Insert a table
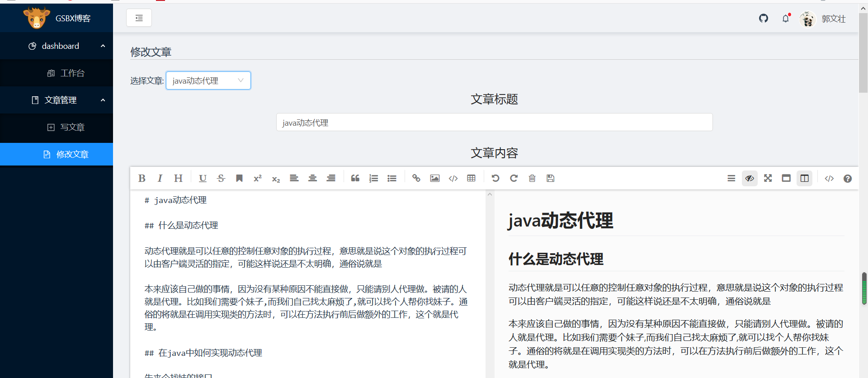868x378 pixels. click(472, 178)
